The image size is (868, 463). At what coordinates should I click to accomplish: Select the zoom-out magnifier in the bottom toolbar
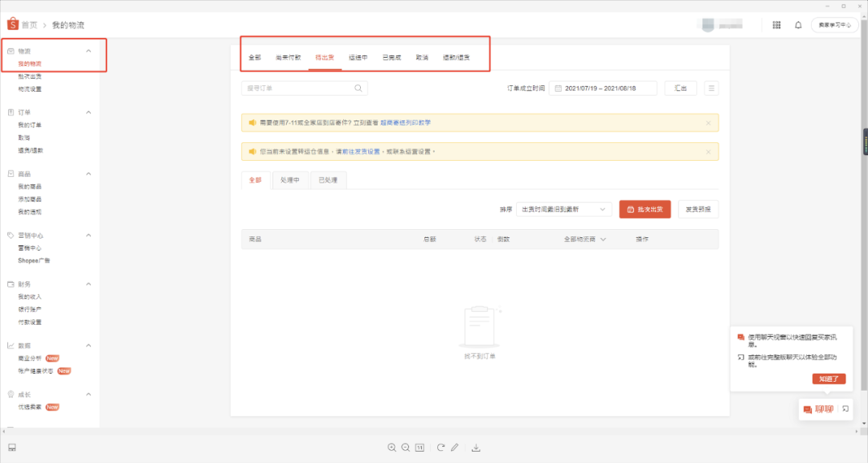(405, 447)
